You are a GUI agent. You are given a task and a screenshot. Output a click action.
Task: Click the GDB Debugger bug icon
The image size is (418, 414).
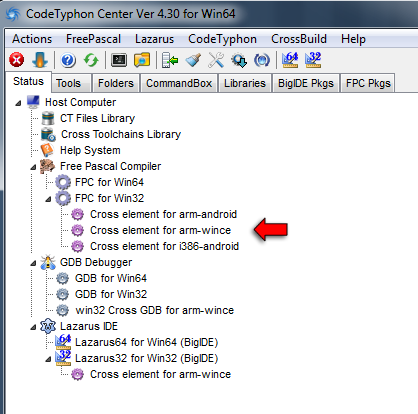tap(48, 262)
